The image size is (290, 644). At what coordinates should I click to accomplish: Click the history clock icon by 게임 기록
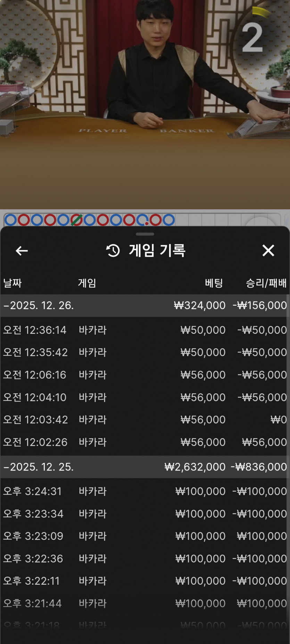click(113, 251)
